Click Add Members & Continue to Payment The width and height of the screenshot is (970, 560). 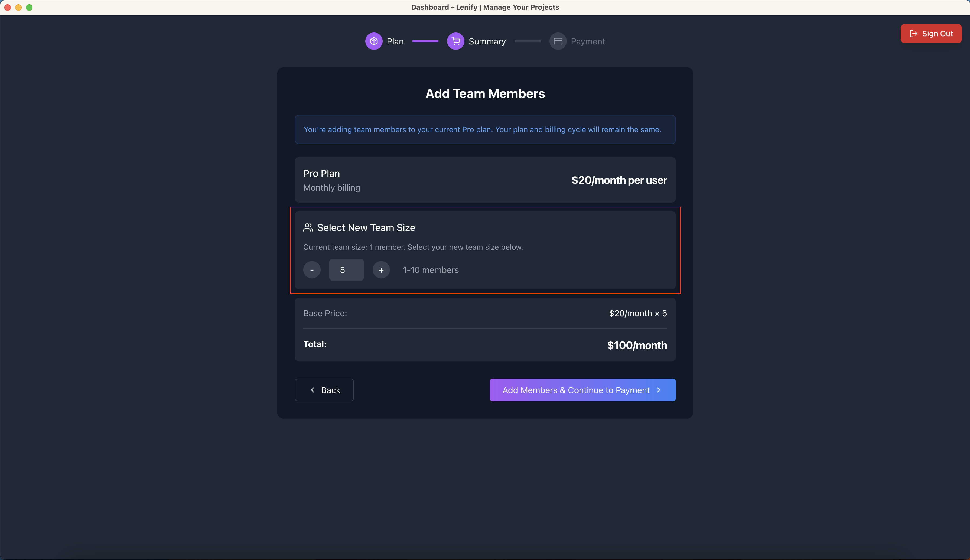coord(582,390)
